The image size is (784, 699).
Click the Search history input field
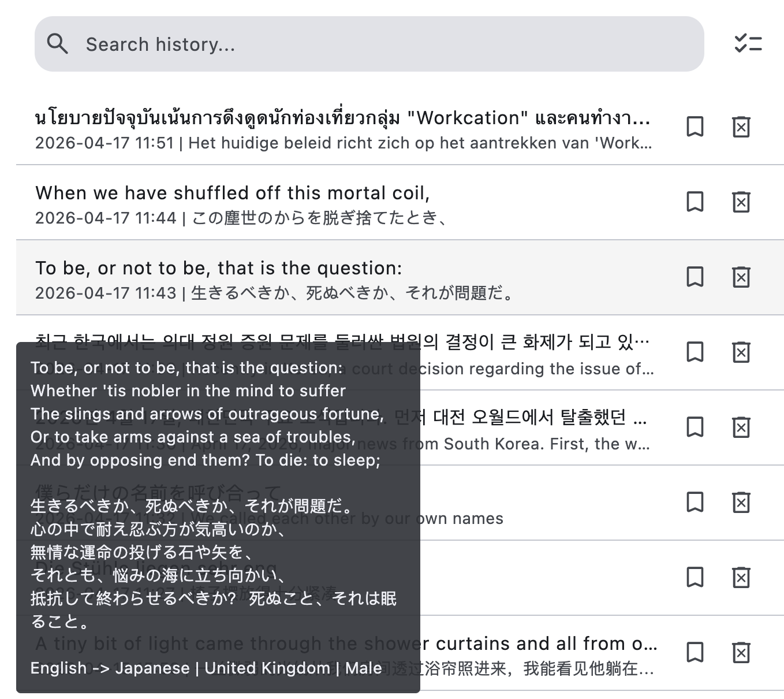(x=369, y=44)
